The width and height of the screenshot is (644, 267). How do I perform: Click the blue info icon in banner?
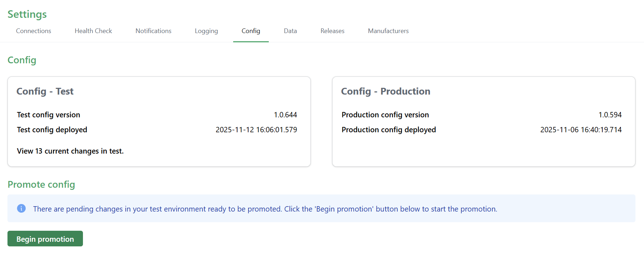(x=21, y=208)
